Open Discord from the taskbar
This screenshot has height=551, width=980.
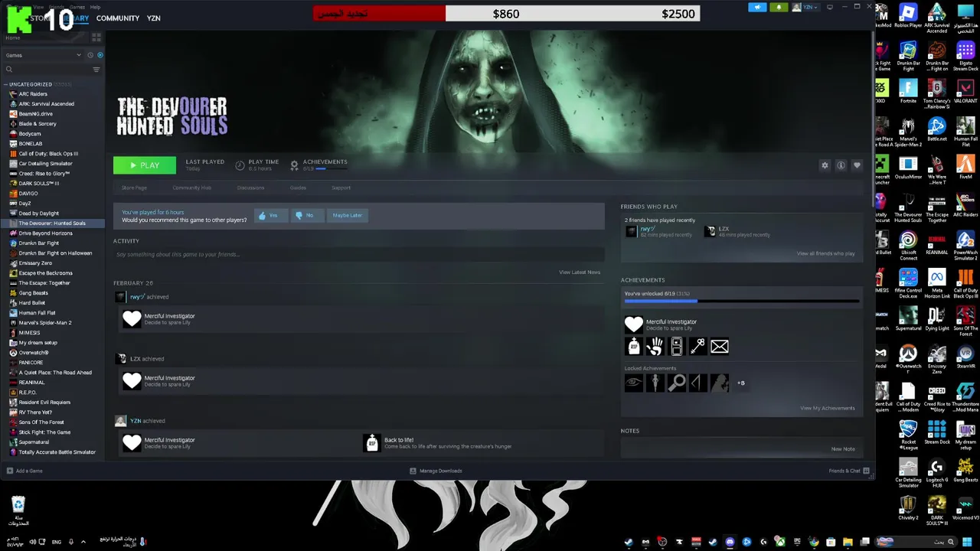pos(730,542)
